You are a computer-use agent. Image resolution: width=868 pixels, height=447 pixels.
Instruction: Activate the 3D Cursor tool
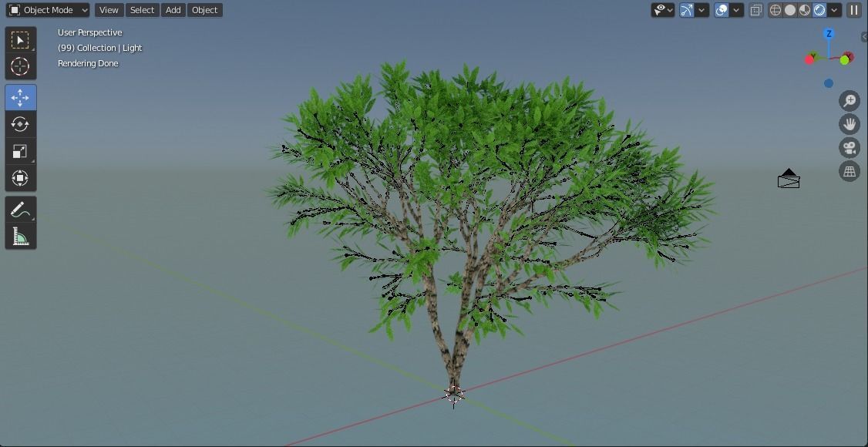pyautogui.click(x=20, y=66)
